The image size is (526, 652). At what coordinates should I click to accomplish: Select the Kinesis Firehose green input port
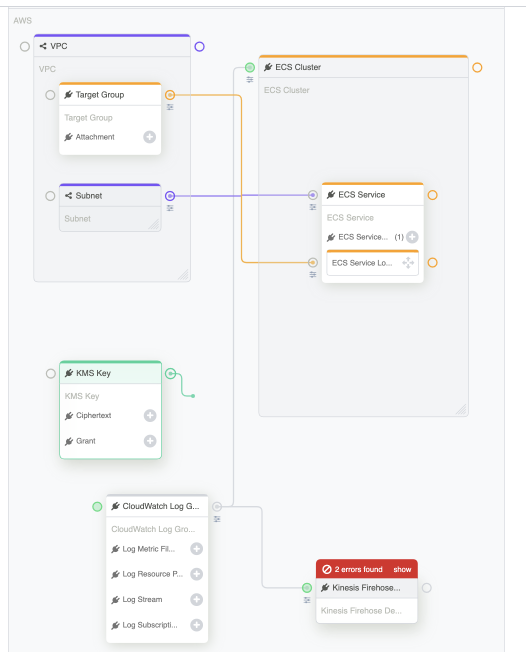(307, 588)
